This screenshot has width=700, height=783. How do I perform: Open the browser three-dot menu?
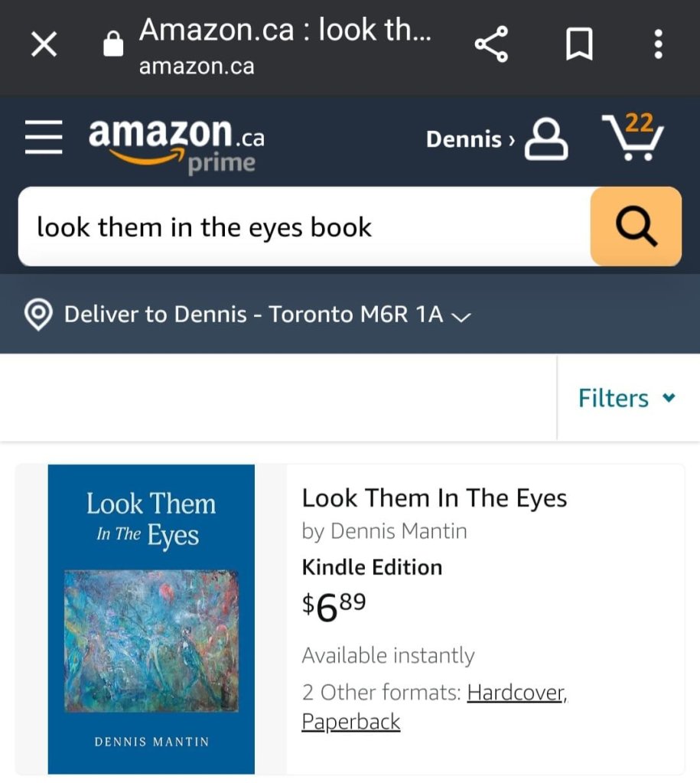pyautogui.click(x=658, y=45)
